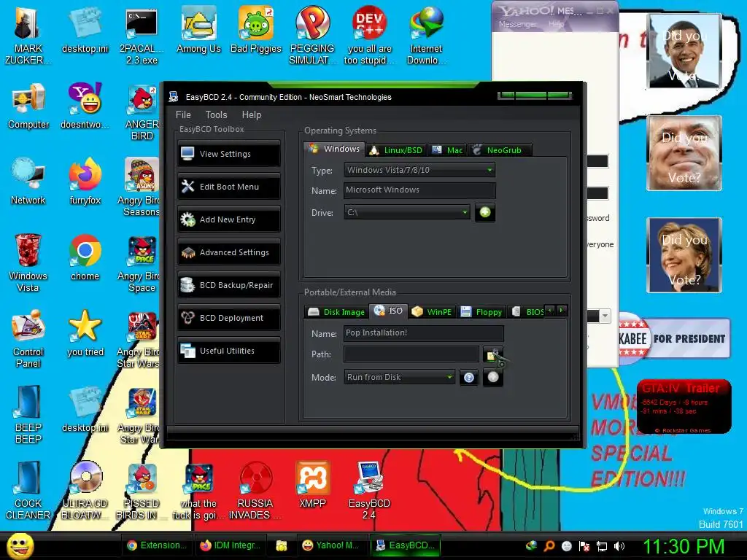Open the Among Us desktop icon
Viewport: 747px width, 560px height.
[x=198, y=30]
